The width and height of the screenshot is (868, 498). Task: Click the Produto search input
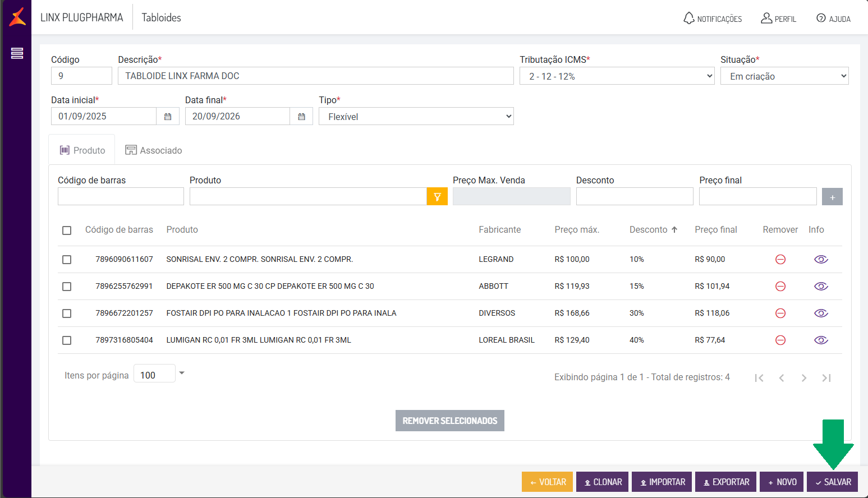[308, 196]
